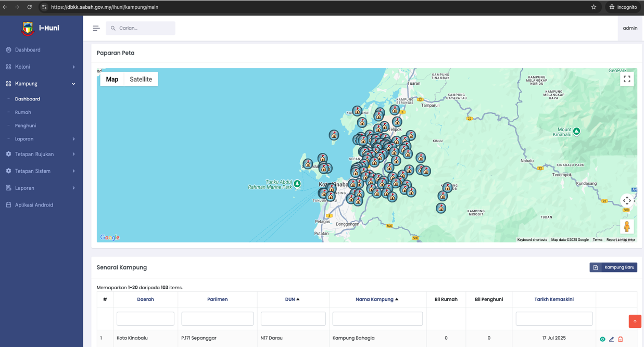Screen dimensions: 644x347
Task: Open the Rumah submenu item
Action: (23, 112)
